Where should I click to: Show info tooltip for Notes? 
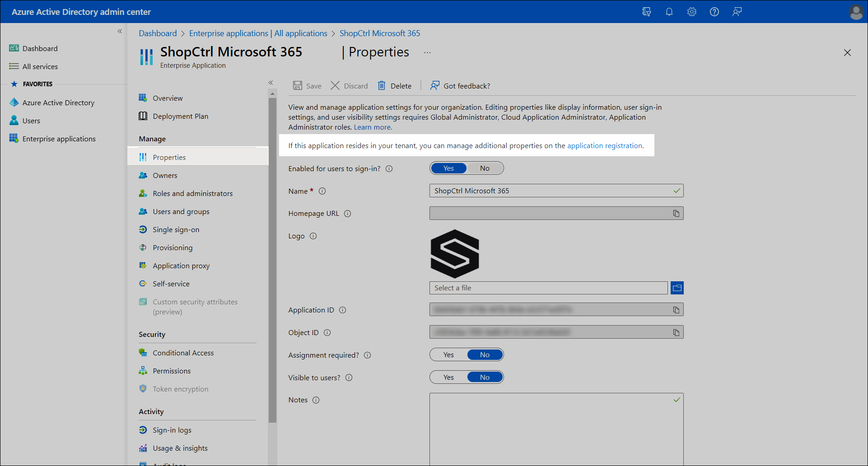click(316, 400)
